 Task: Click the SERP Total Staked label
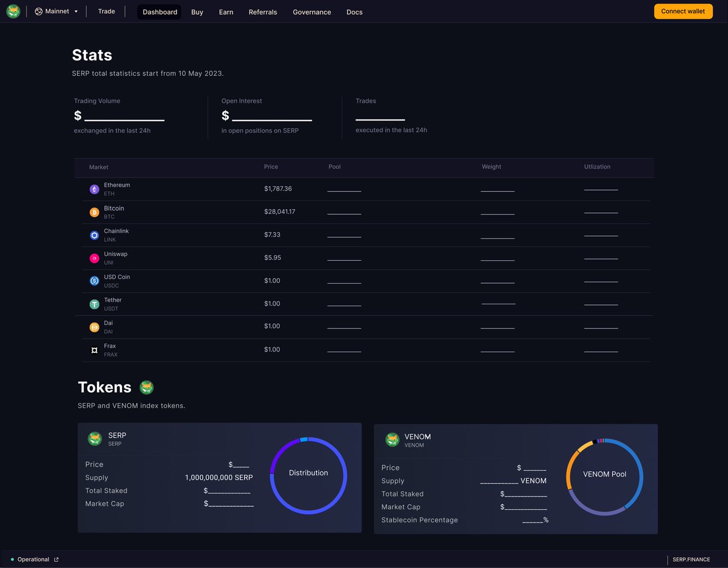tap(106, 490)
